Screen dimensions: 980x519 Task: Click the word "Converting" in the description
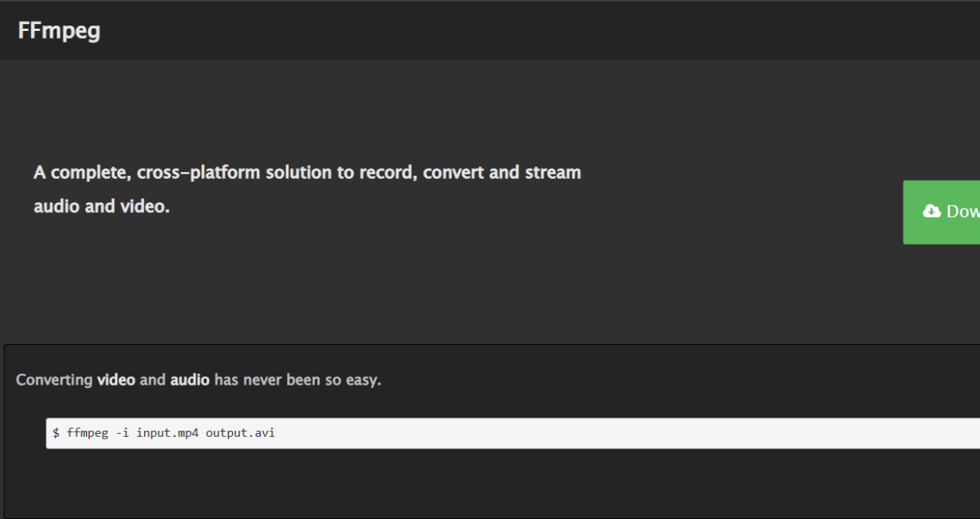pyautogui.click(x=54, y=380)
